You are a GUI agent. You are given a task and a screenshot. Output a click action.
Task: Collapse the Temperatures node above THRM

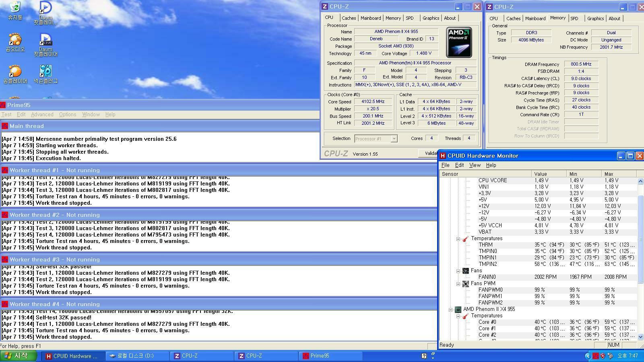coord(458,239)
